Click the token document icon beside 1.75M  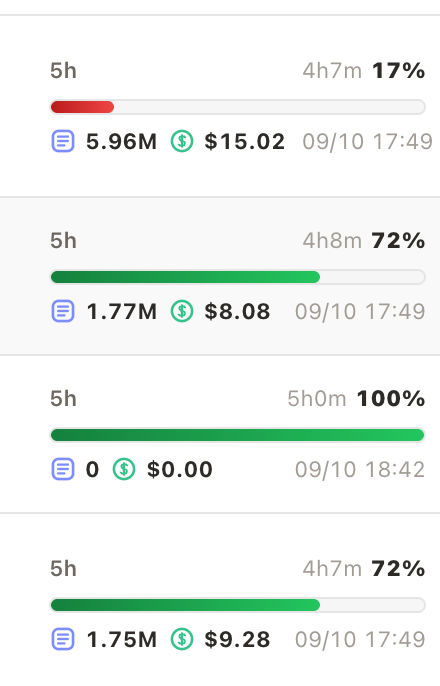point(63,640)
